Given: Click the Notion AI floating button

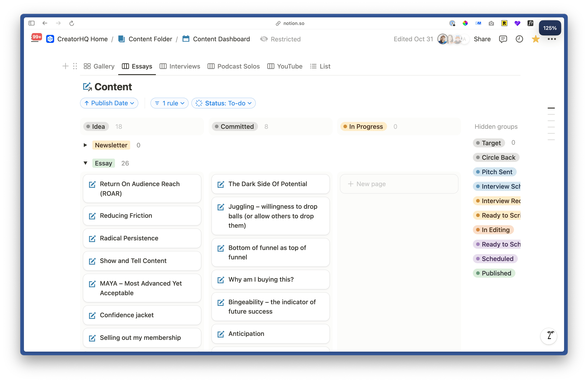Looking at the screenshot, I should pyautogui.click(x=549, y=336).
